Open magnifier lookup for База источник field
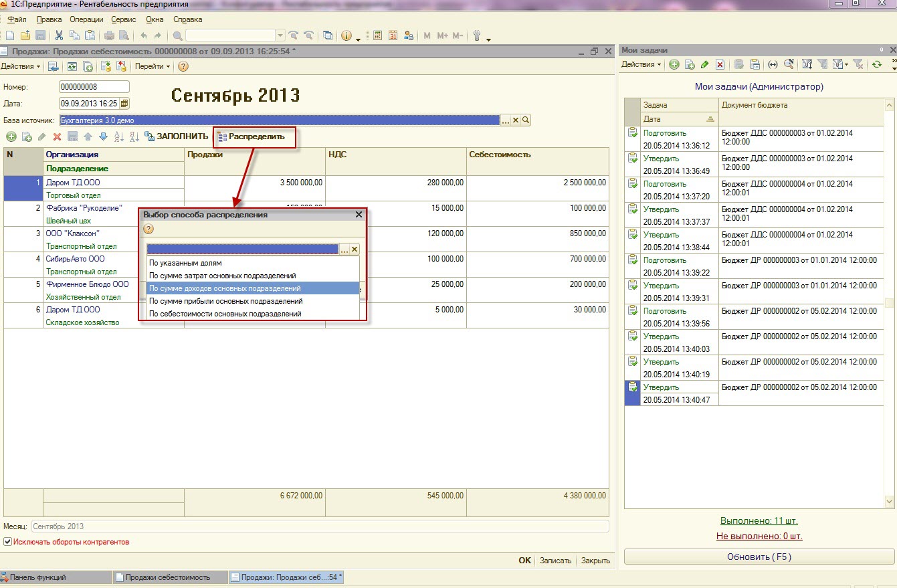Image resolution: width=897 pixels, height=588 pixels. click(x=526, y=120)
